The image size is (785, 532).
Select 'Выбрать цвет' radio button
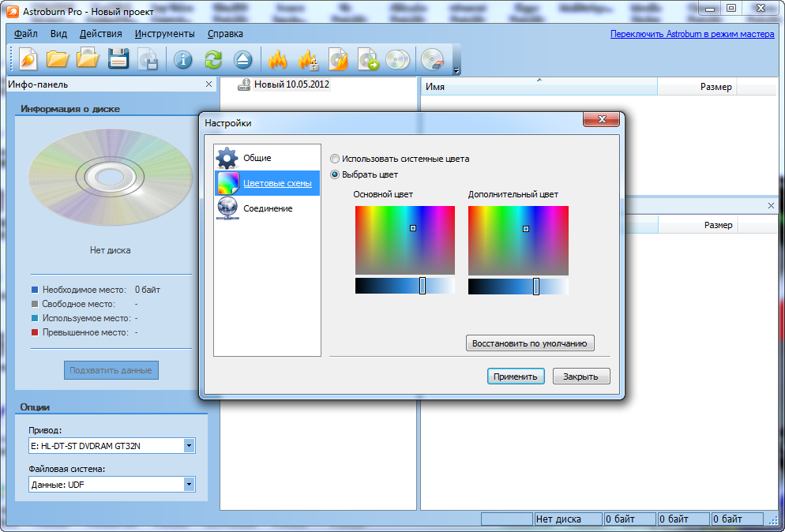(336, 174)
